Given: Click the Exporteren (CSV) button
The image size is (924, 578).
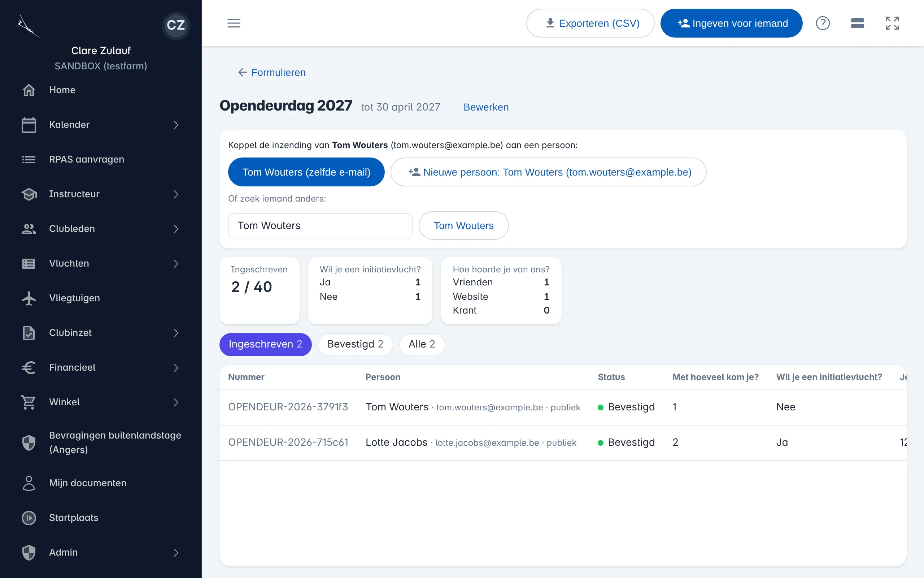Looking at the screenshot, I should [590, 23].
